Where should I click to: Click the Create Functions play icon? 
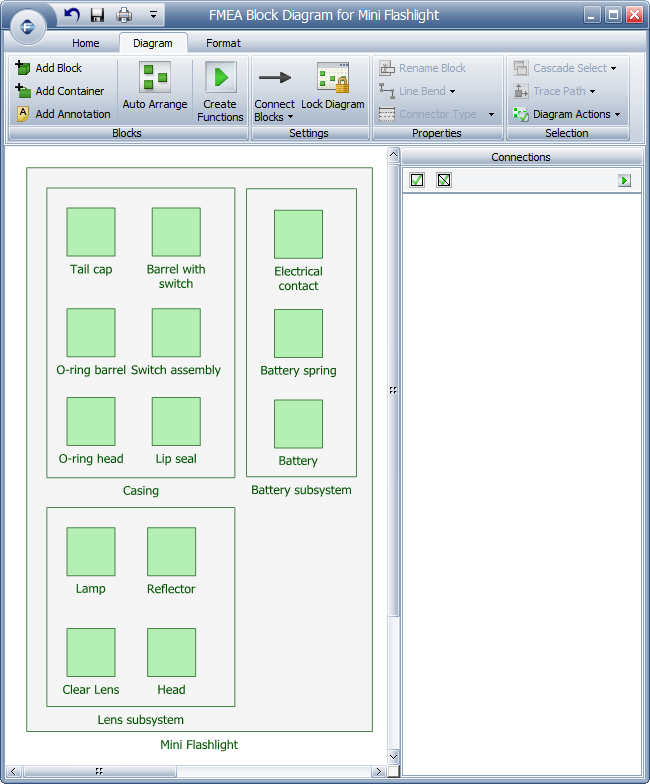220,77
